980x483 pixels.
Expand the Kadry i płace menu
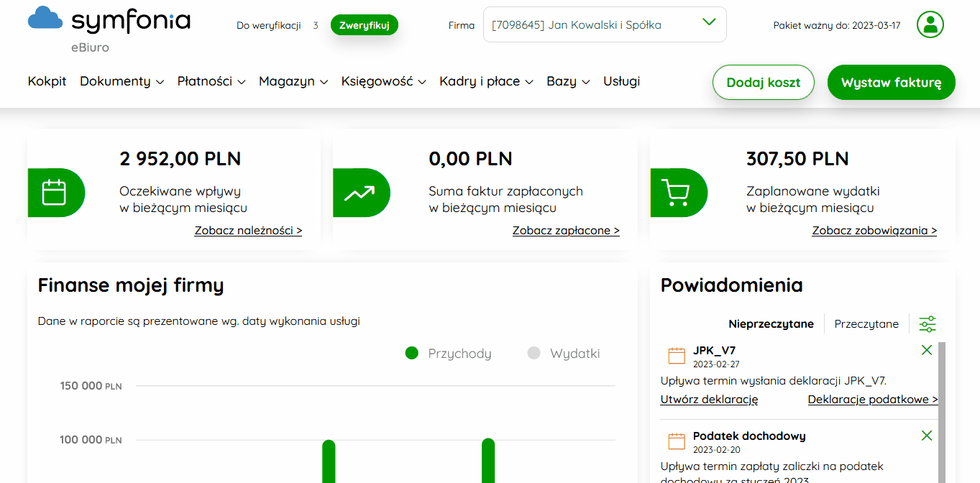click(486, 81)
